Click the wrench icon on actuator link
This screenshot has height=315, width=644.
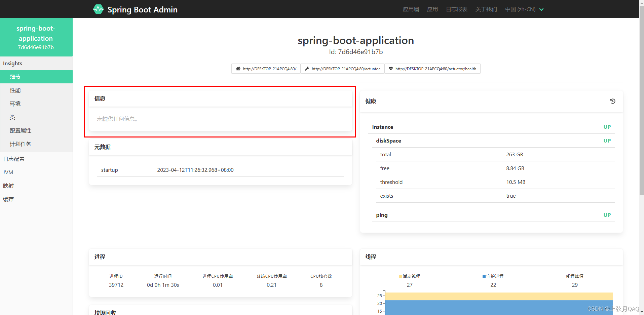[x=307, y=69]
